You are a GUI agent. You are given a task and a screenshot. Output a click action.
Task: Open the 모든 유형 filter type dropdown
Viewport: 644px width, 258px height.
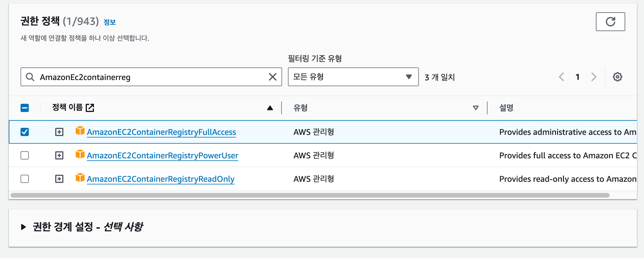click(353, 77)
